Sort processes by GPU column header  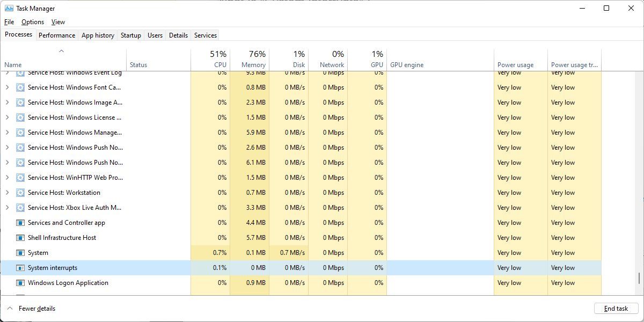pyautogui.click(x=367, y=60)
